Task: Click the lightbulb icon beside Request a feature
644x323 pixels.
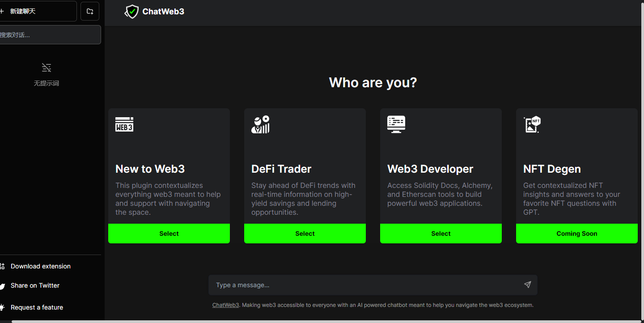Action: pyautogui.click(x=2, y=307)
